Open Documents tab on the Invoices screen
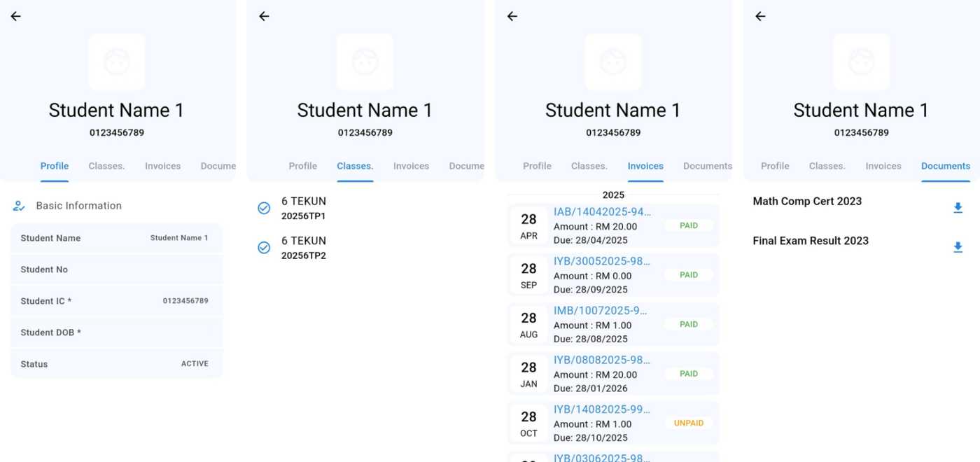 (x=707, y=166)
